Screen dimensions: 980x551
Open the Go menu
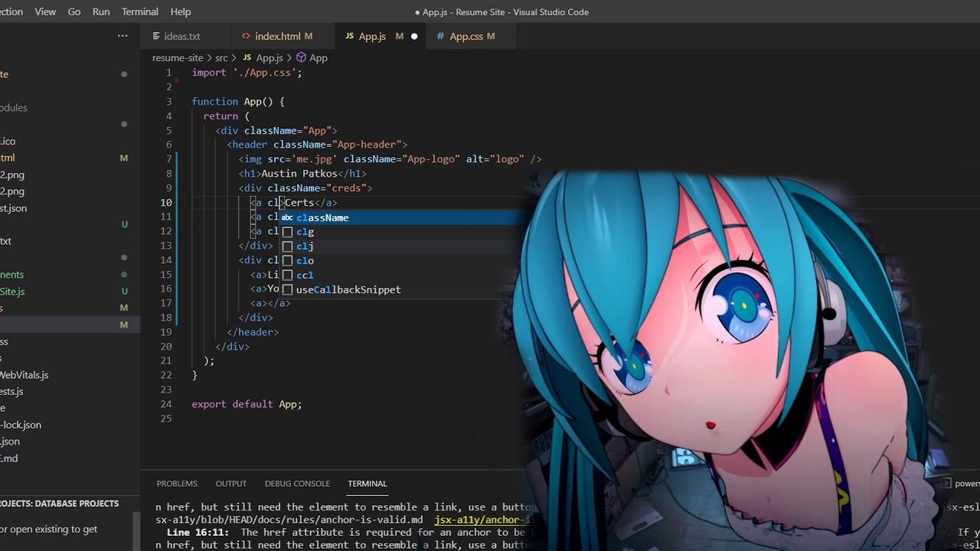(74, 11)
